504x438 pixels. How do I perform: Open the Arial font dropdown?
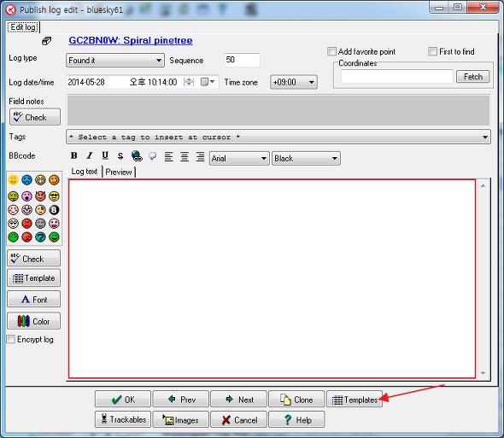(x=239, y=159)
